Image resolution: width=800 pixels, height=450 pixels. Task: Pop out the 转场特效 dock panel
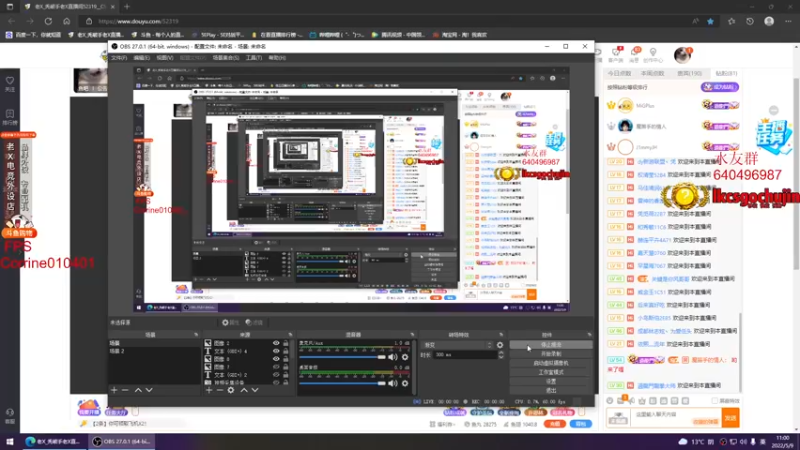(x=501, y=335)
